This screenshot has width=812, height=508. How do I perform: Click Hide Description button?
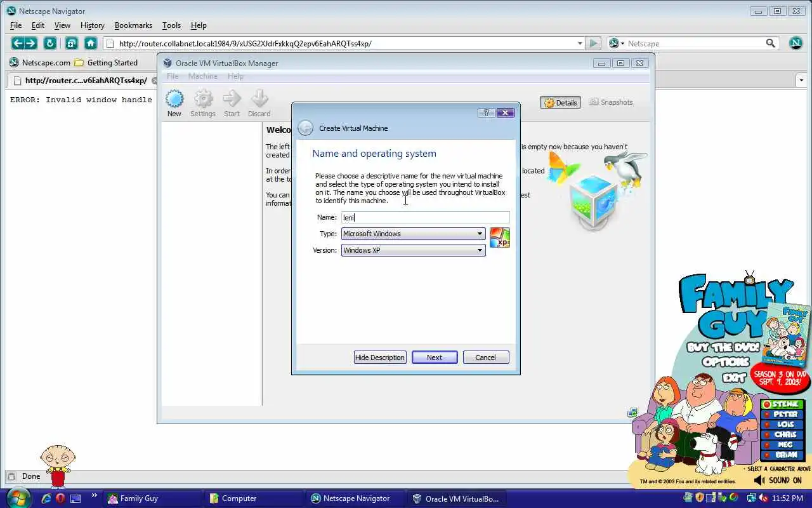click(380, 358)
